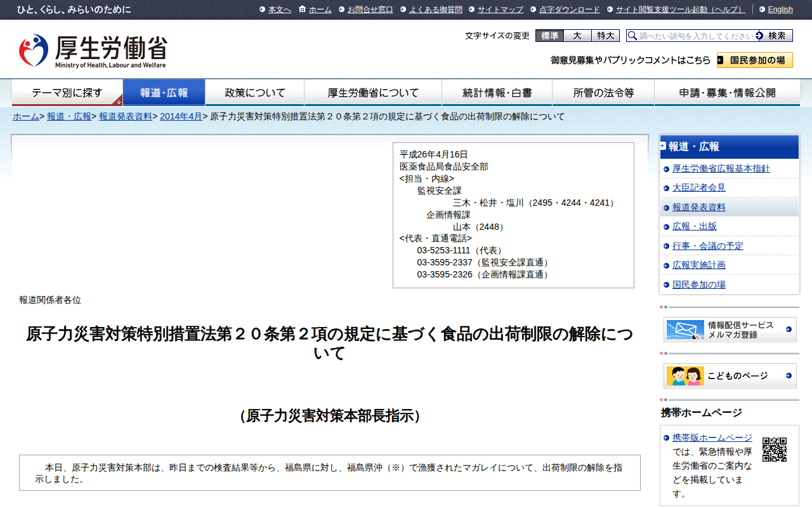The height and width of the screenshot is (508, 812).
Task: Set text size to 特大
Action: [605, 36]
